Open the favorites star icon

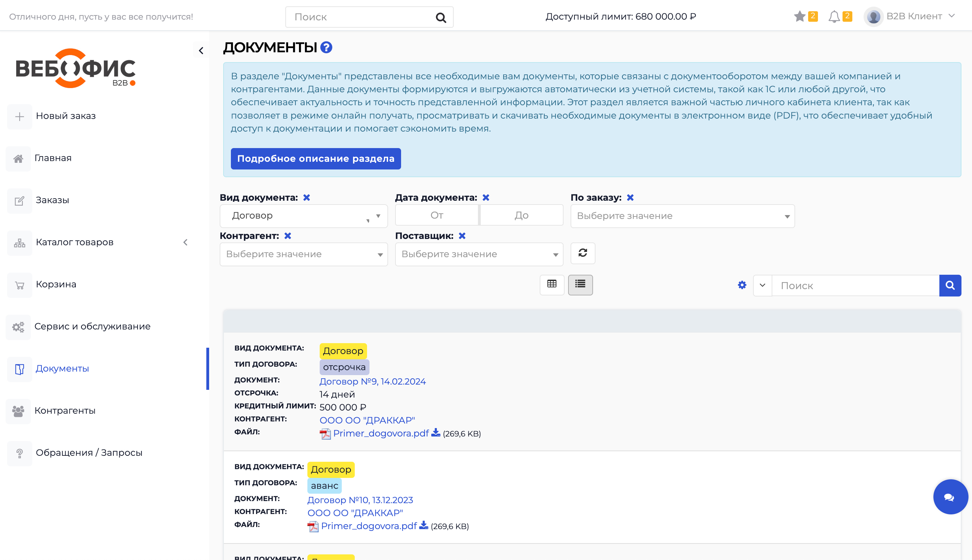(800, 16)
